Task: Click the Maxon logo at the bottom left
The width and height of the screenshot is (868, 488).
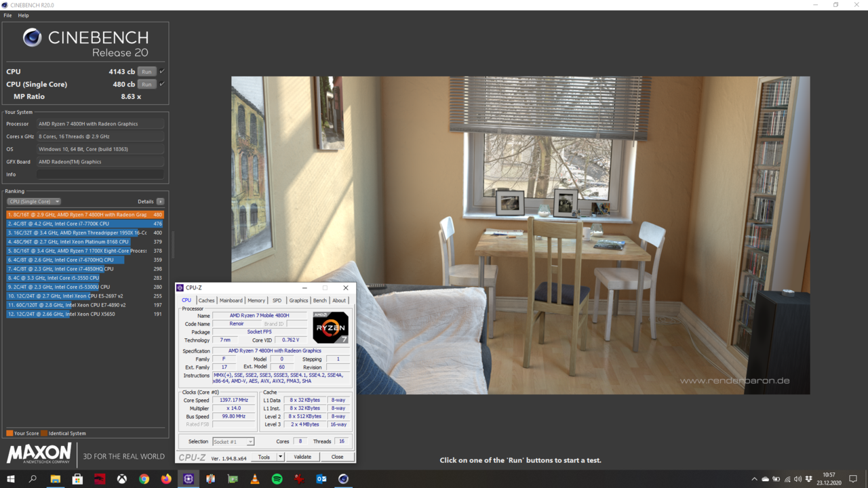Action: pos(39,453)
